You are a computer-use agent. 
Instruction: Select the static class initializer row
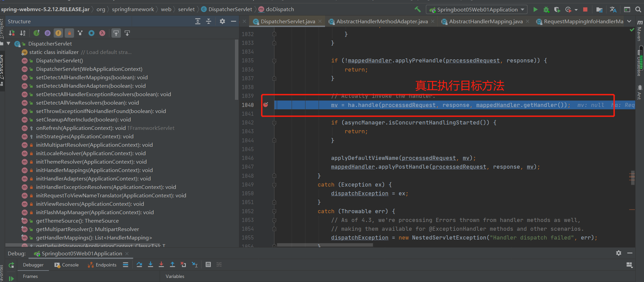pyautogui.click(x=54, y=52)
